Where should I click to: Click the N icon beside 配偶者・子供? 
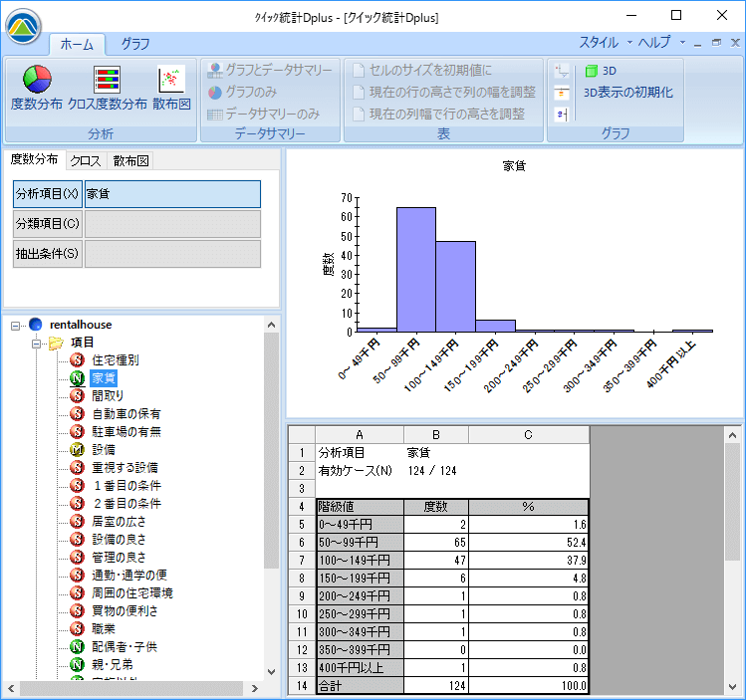pyautogui.click(x=78, y=646)
